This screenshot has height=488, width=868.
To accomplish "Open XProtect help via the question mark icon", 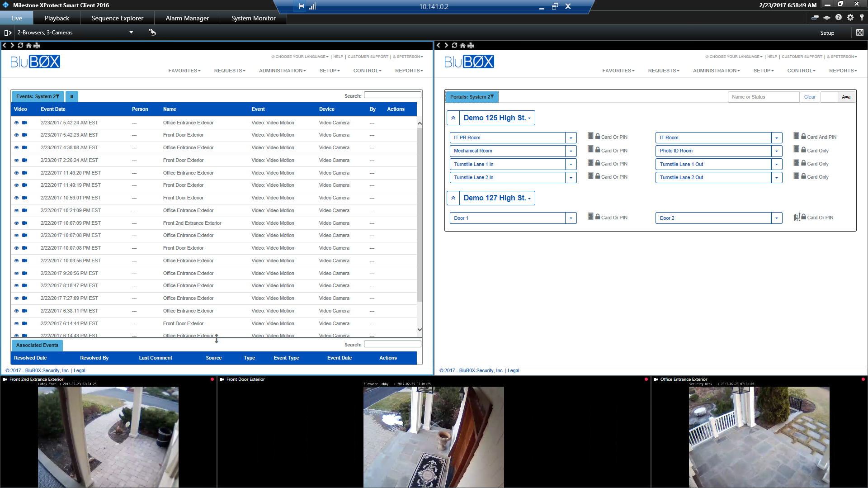I will pyautogui.click(x=839, y=17).
